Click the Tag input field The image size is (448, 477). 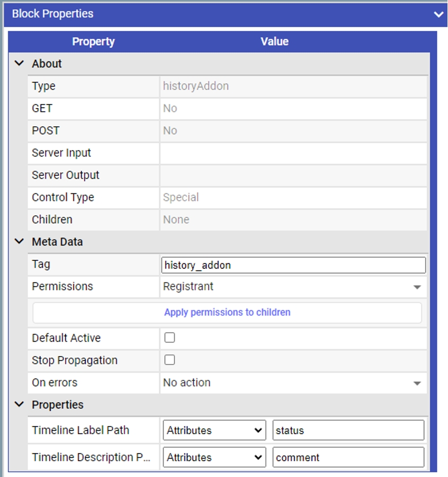click(293, 265)
